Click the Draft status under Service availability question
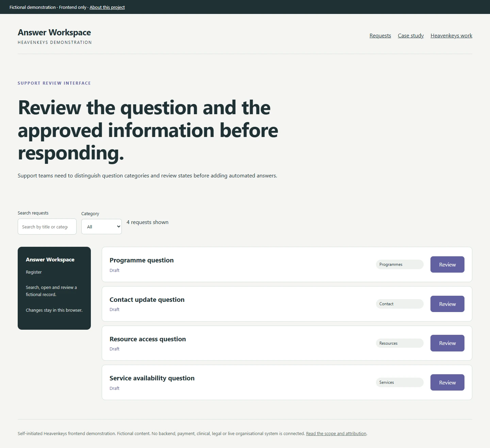Viewport: 490px width, 448px height. [x=114, y=389]
